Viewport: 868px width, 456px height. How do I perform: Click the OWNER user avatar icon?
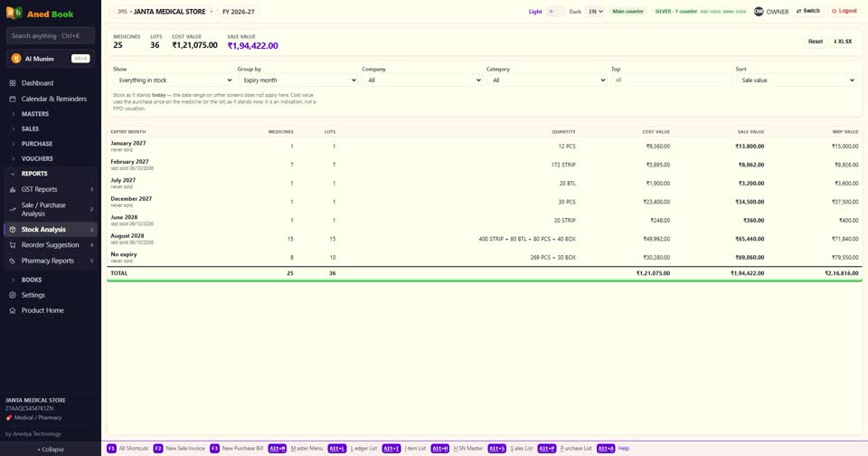click(x=759, y=11)
